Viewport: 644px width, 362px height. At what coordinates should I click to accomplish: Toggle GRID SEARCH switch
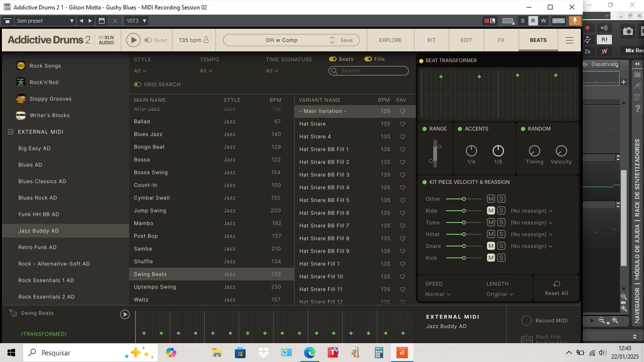pyautogui.click(x=138, y=84)
